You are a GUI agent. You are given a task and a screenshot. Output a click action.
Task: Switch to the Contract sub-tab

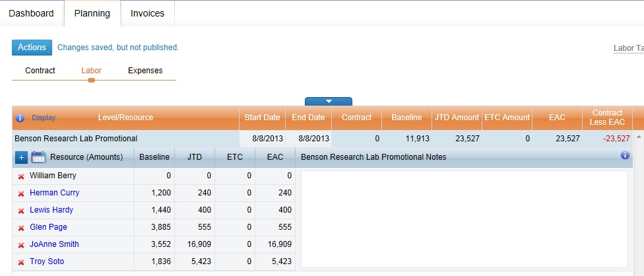[x=40, y=71]
